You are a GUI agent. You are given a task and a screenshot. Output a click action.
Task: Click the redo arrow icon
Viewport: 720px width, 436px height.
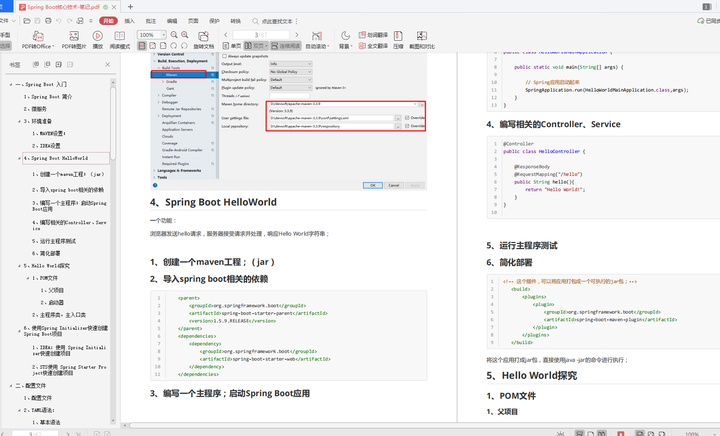click(x=69, y=21)
